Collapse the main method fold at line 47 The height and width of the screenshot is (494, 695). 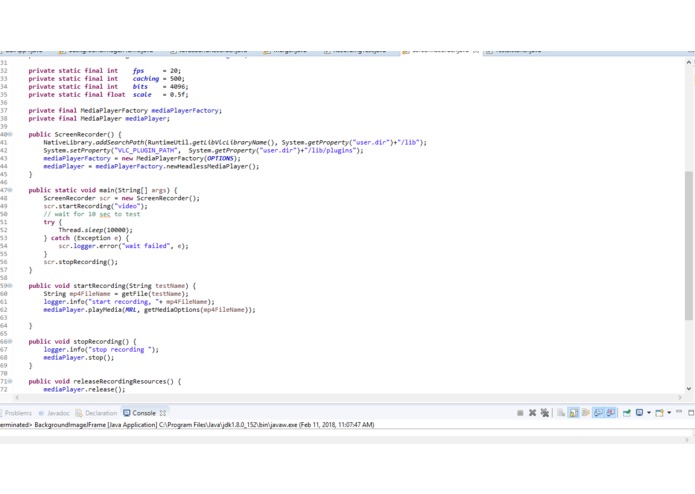pyautogui.click(x=10, y=190)
